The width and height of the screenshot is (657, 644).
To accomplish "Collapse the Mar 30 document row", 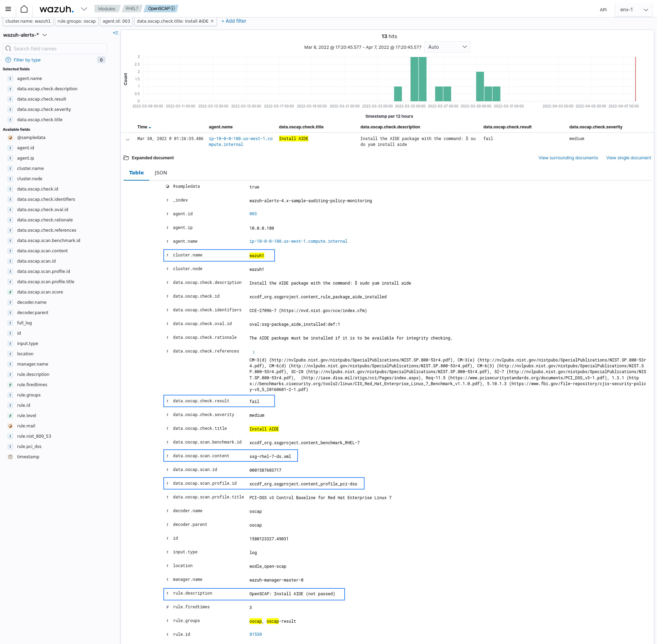I will coord(128,139).
